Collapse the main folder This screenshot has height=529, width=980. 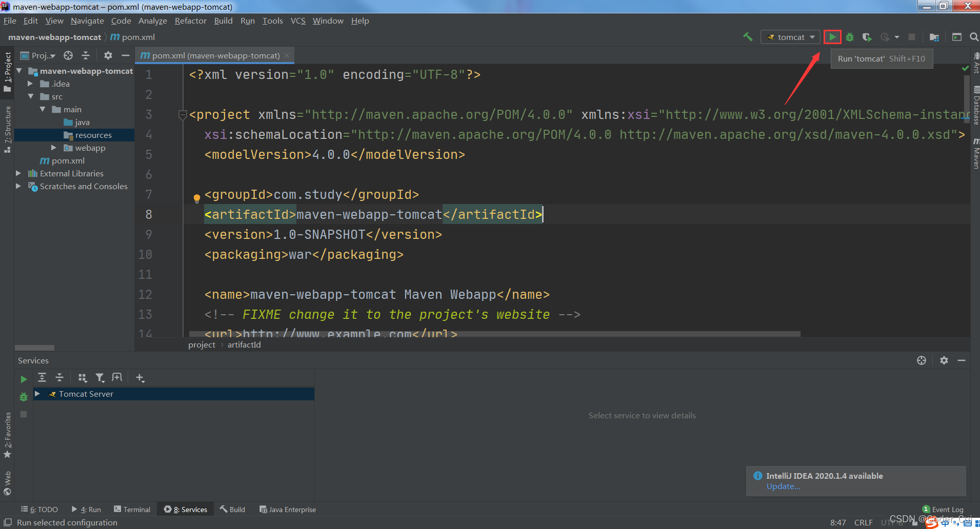pos(43,109)
